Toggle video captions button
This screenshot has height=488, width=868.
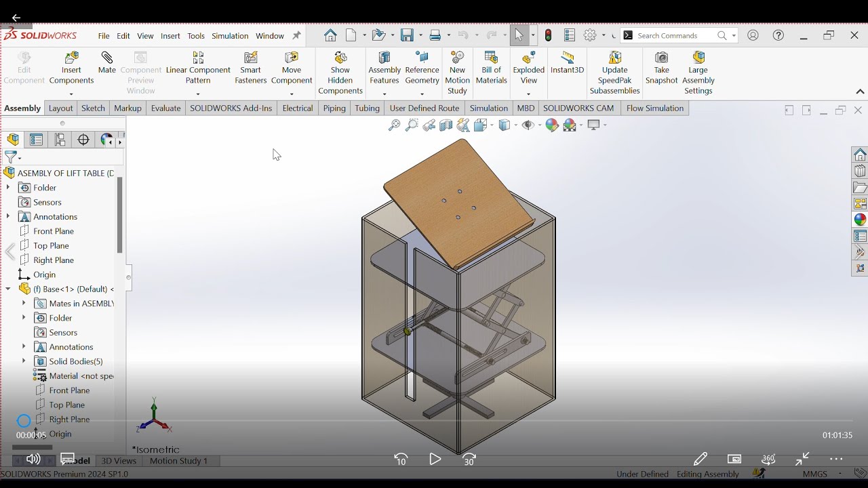[68, 459]
